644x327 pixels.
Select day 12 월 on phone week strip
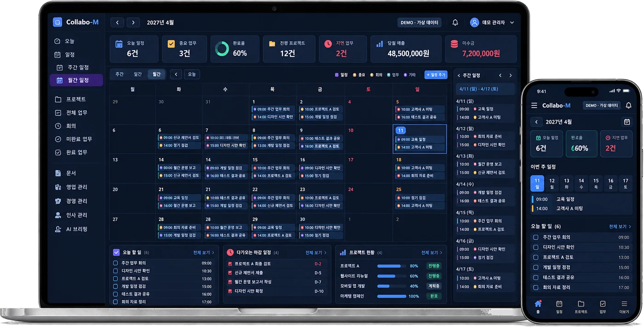(552, 184)
